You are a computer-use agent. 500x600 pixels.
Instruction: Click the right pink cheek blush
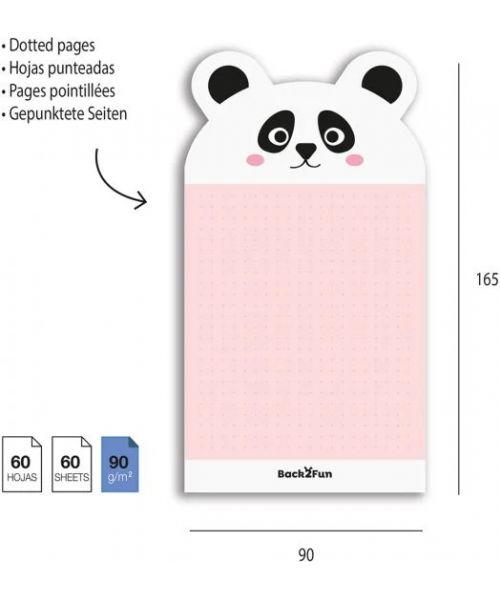click(x=355, y=160)
